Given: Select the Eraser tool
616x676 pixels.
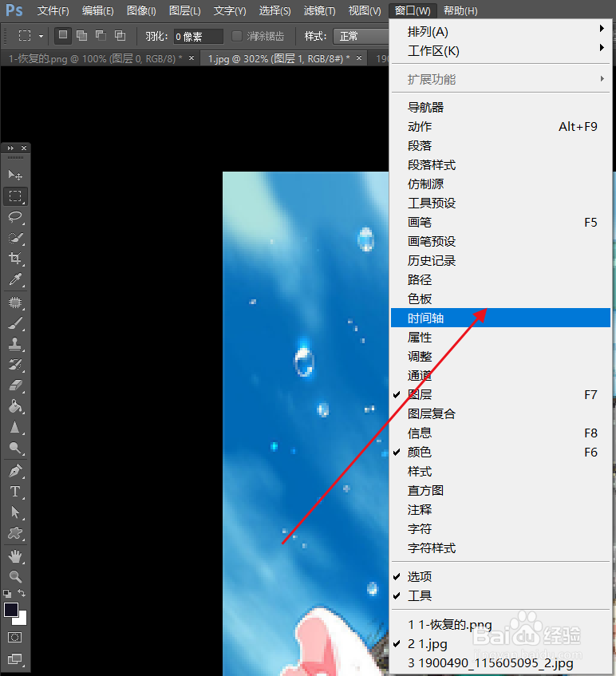Looking at the screenshot, I should point(15,385).
